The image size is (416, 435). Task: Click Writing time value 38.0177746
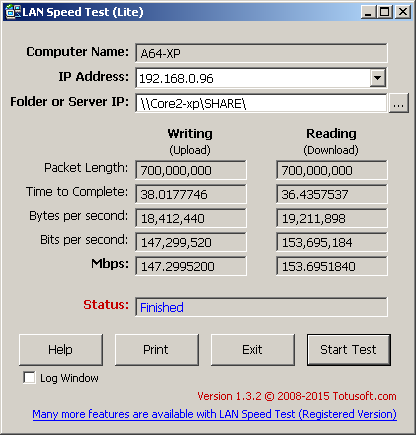191,194
